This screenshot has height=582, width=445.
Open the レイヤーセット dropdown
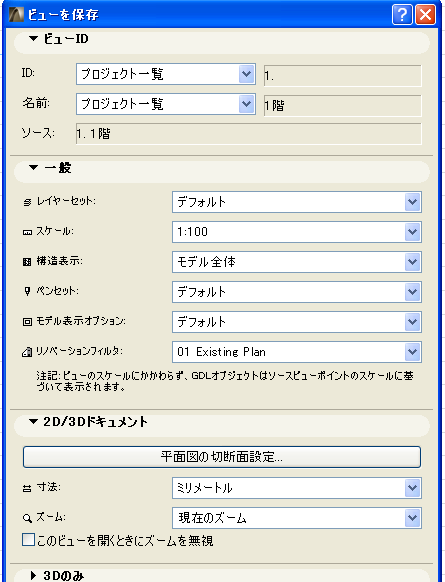[x=297, y=202]
